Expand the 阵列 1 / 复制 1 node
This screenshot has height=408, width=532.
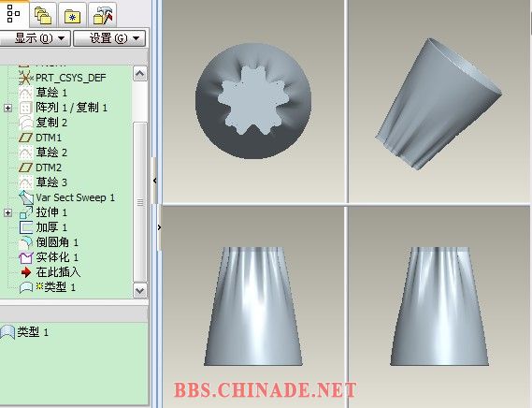pos(7,108)
